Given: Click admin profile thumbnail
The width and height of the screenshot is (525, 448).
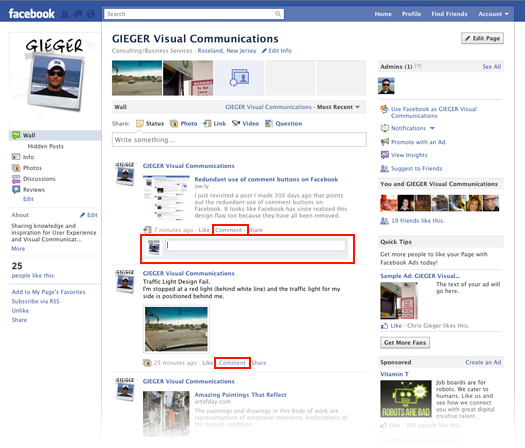Looking at the screenshot, I should click(x=386, y=86).
